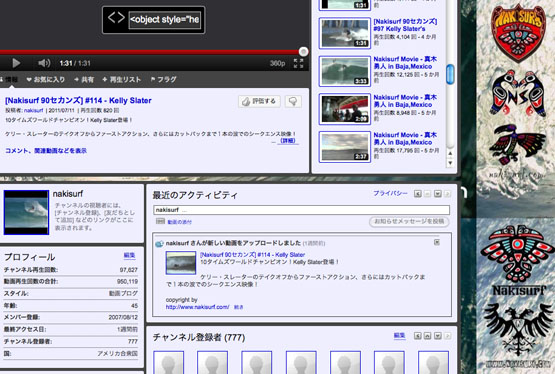Click the thumbs-down dislike icon
Screen dimensions: 555x374
293,102
